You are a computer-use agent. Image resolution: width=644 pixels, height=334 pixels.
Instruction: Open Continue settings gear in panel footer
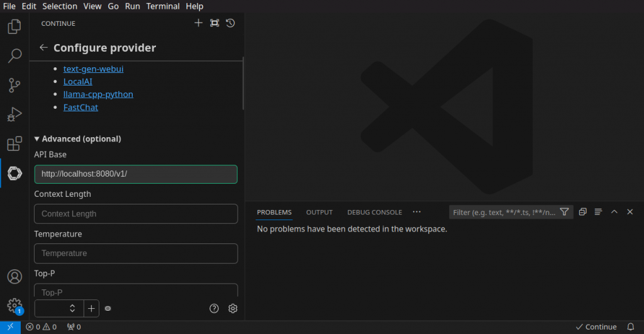(x=233, y=308)
